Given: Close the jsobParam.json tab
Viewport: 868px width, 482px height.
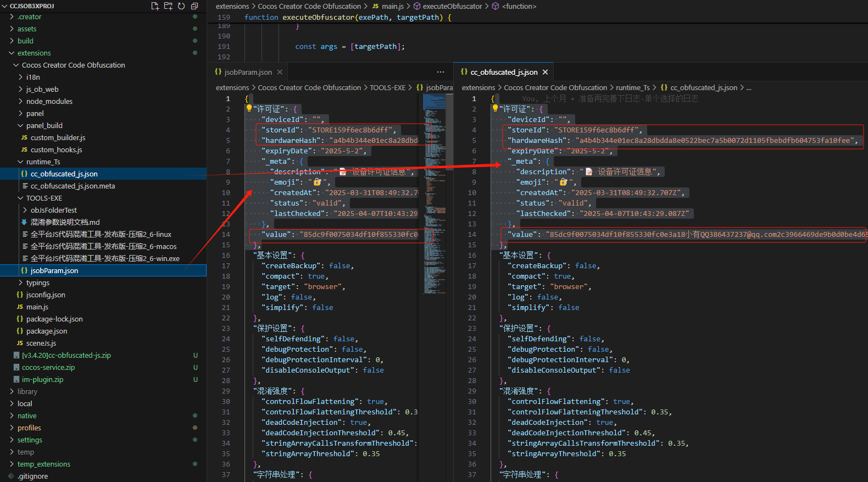Looking at the screenshot, I should pos(280,72).
